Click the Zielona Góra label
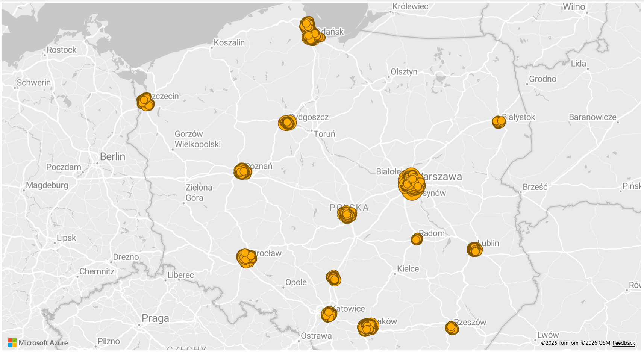Image resolution: width=644 pixels, height=353 pixels. [x=199, y=192]
